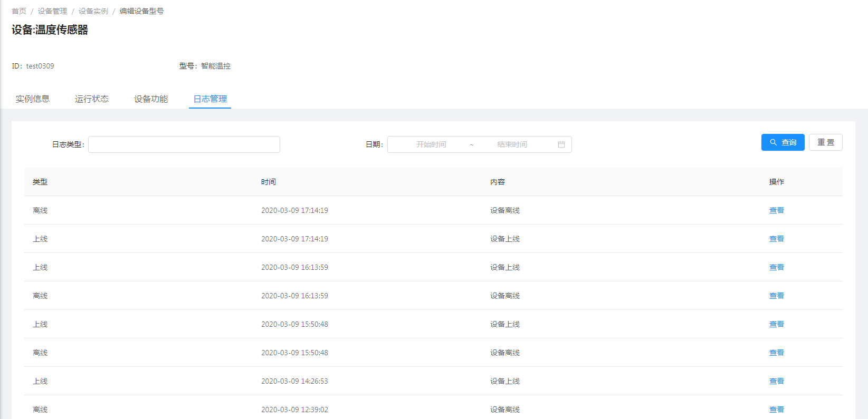Open 设备管理 breadcrumb link
The width and height of the screenshot is (868, 419).
pyautogui.click(x=52, y=11)
